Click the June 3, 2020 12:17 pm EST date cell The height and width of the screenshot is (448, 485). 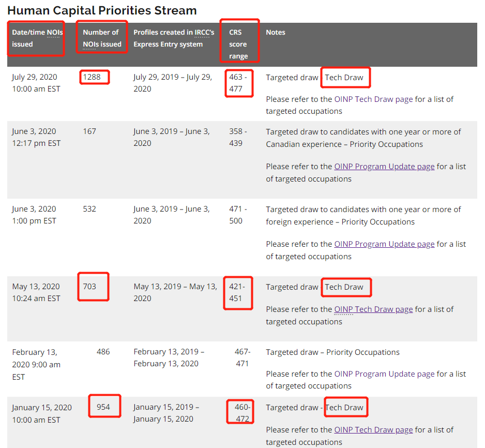click(36, 138)
